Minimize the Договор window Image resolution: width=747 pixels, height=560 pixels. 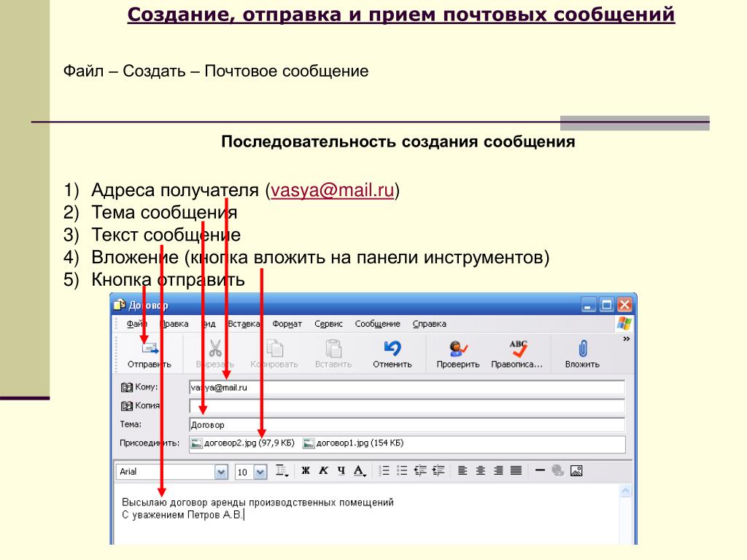589,305
